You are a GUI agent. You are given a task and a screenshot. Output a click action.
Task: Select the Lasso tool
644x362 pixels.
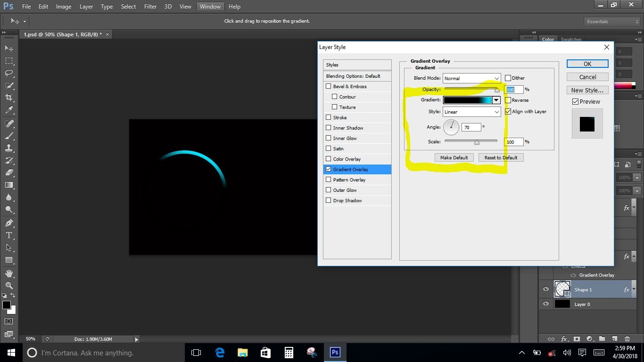pos(9,73)
